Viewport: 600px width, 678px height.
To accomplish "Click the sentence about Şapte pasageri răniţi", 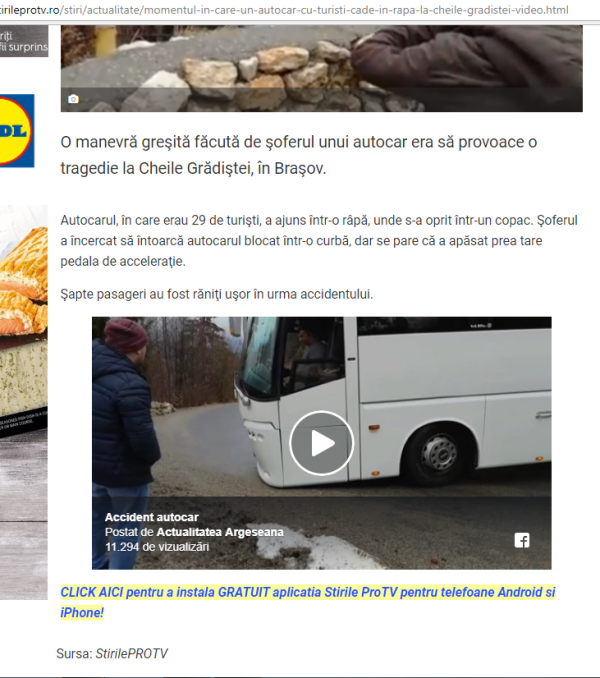I will (x=217, y=294).
